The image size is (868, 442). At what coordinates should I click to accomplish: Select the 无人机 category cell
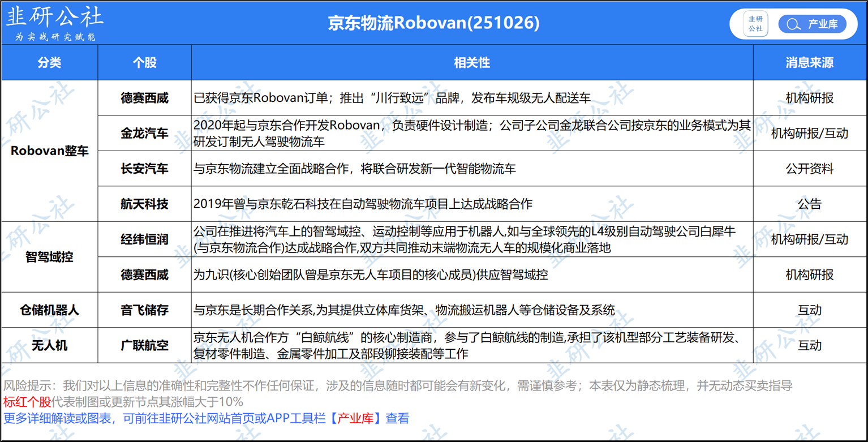click(49, 345)
